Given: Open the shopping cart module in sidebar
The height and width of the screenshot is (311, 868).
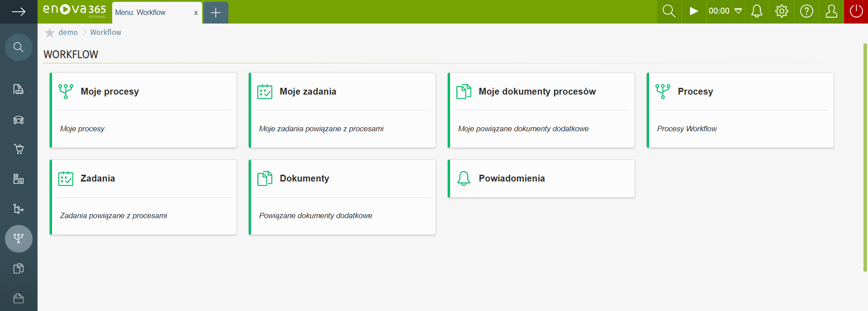Looking at the screenshot, I should pyautogui.click(x=19, y=149).
